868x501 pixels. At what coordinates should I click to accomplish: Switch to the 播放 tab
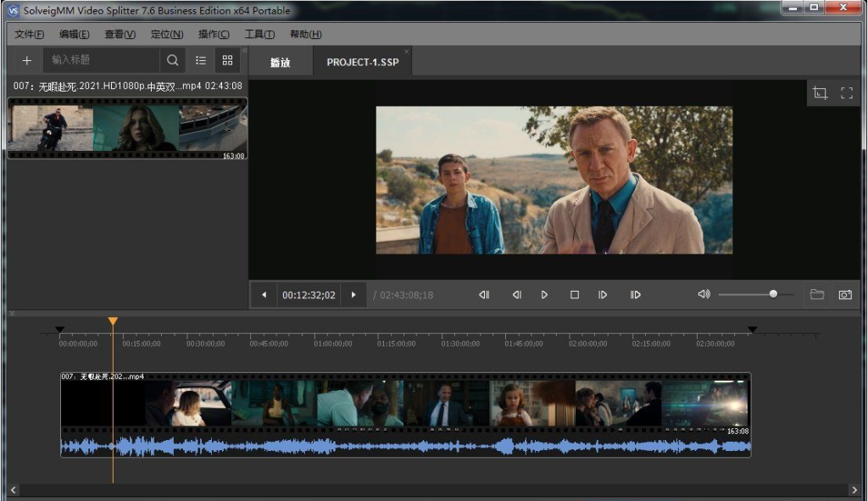[x=280, y=62]
